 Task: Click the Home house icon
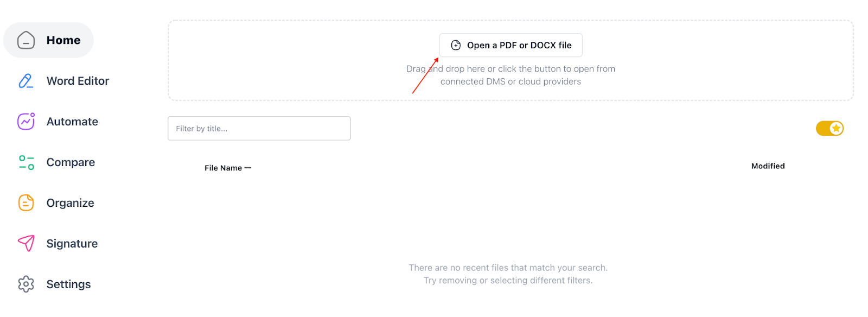click(26, 40)
